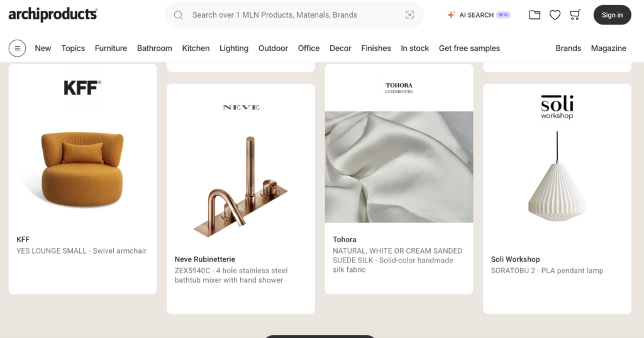Image resolution: width=644 pixels, height=338 pixels.
Task: Go to archiproducts home logo
Action: pos(53,14)
